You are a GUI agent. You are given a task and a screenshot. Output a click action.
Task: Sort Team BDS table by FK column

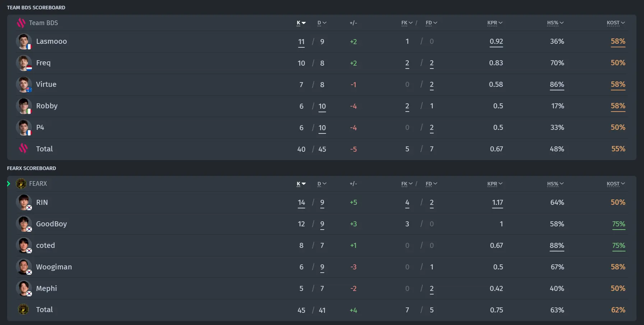coord(407,23)
